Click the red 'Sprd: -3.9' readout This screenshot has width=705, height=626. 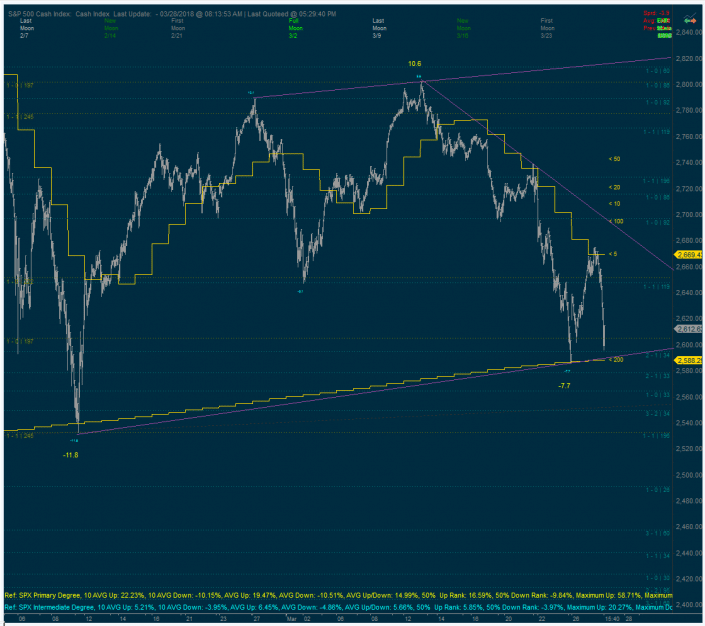656,13
